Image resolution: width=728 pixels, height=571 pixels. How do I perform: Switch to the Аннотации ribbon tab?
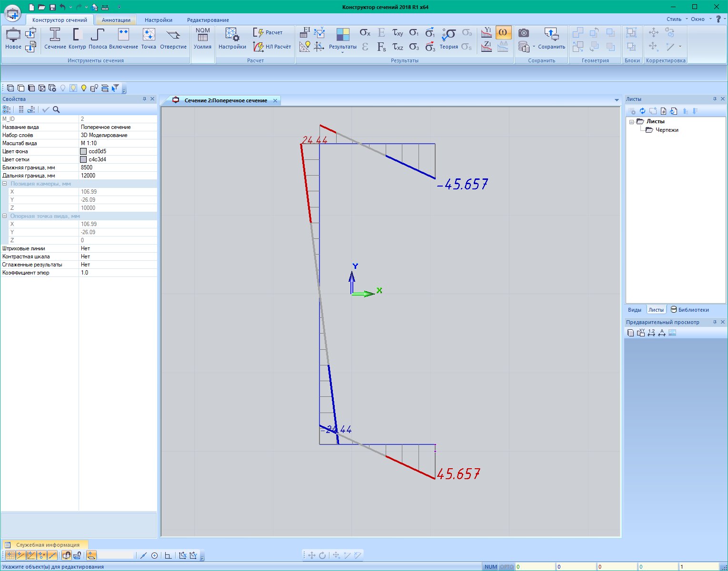click(116, 20)
